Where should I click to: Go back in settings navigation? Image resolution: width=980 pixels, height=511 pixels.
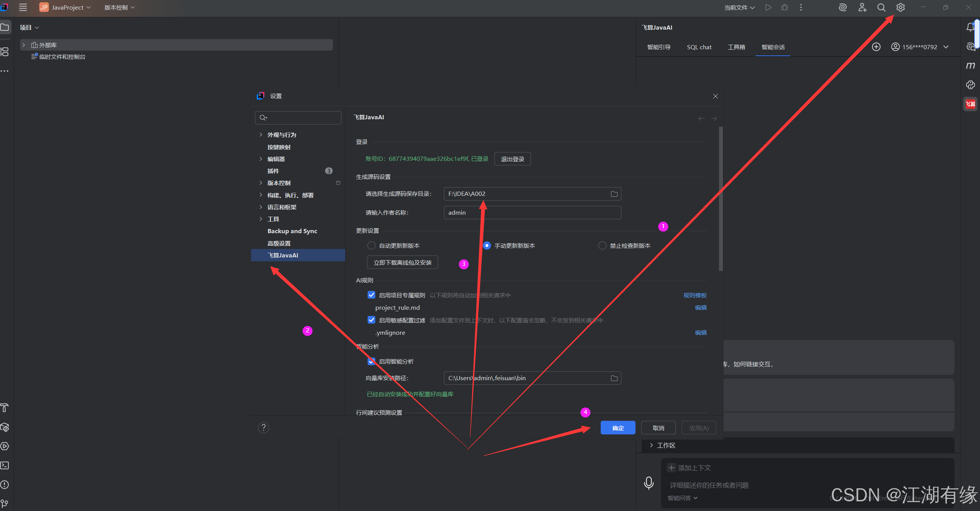(701, 119)
